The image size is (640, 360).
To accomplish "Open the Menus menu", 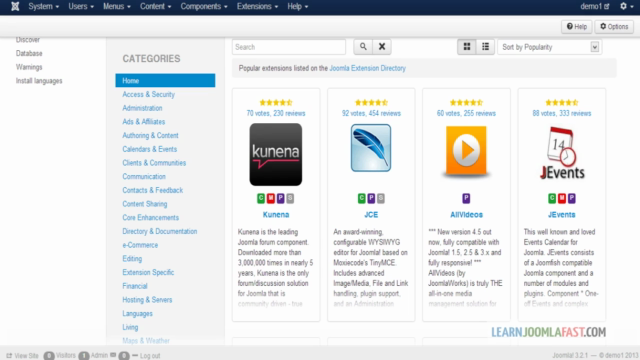I will coord(117,7).
